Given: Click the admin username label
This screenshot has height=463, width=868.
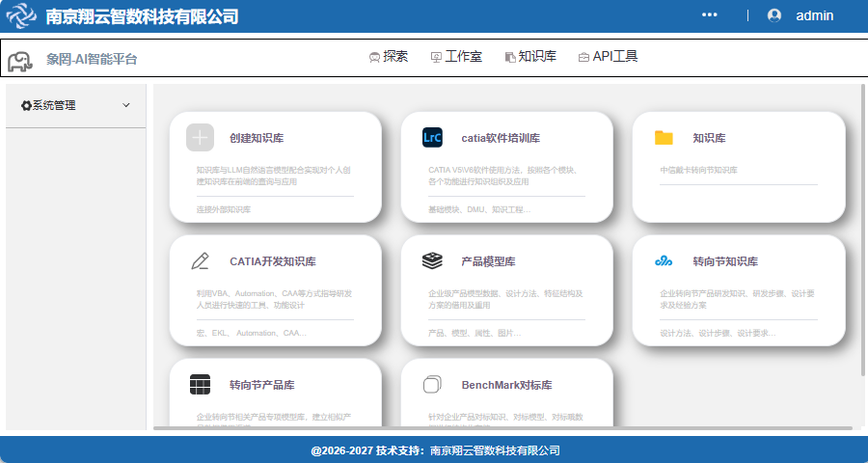Looking at the screenshot, I should [814, 15].
